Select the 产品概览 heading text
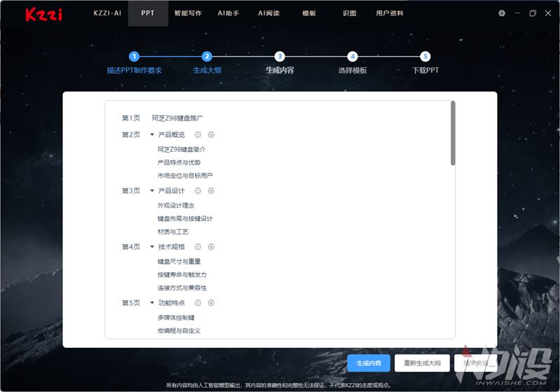The height and width of the screenshot is (392, 560). pos(171,134)
